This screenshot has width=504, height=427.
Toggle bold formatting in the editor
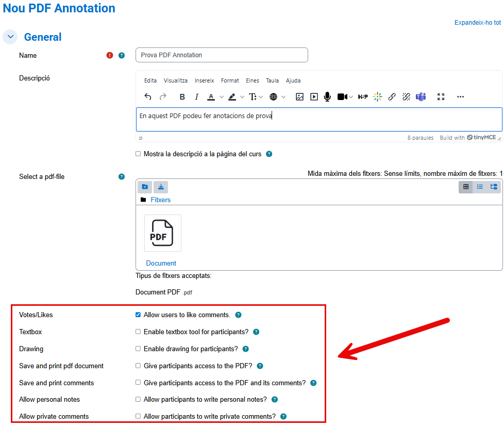(x=182, y=97)
